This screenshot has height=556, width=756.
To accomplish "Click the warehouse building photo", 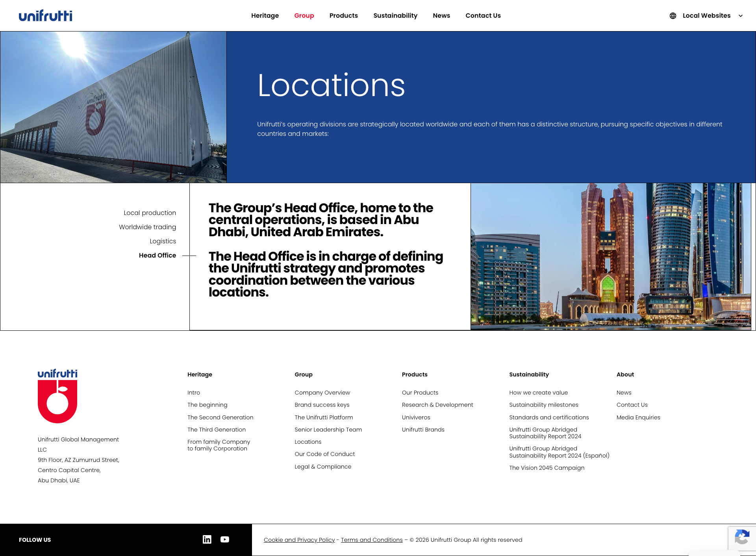I will (113, 107).
